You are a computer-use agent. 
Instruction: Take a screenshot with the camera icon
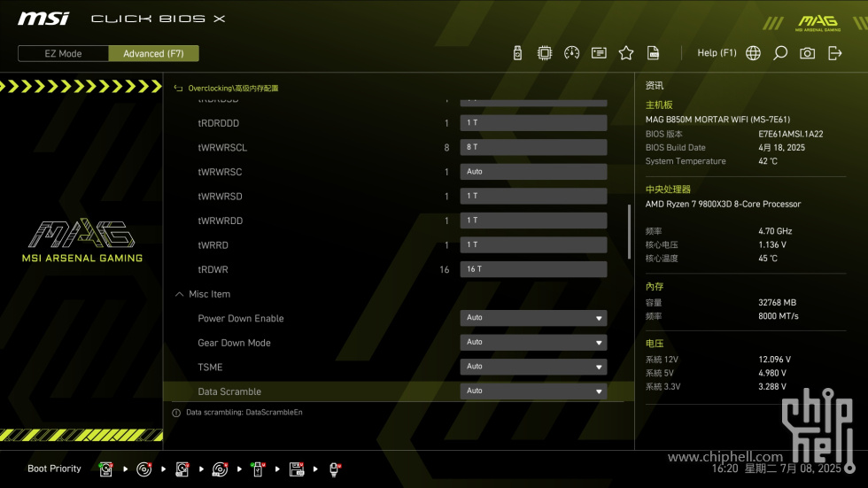(x=807, y=53)
